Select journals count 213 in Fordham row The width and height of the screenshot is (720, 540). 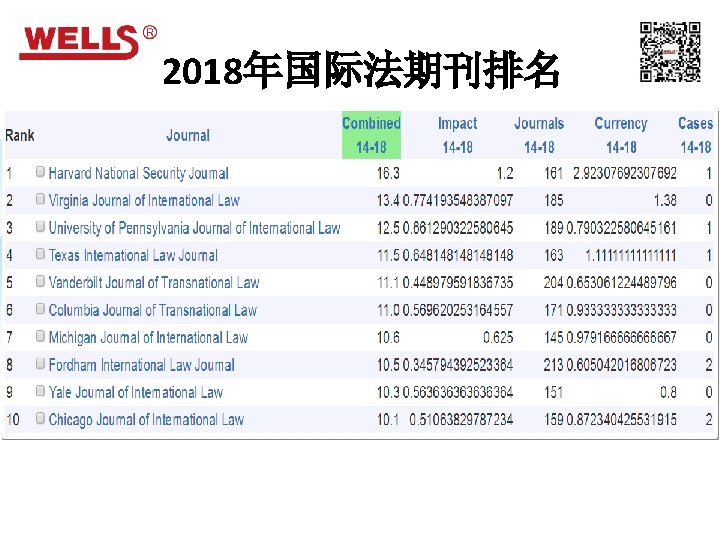pyautogui.click(x=553, y=365)
